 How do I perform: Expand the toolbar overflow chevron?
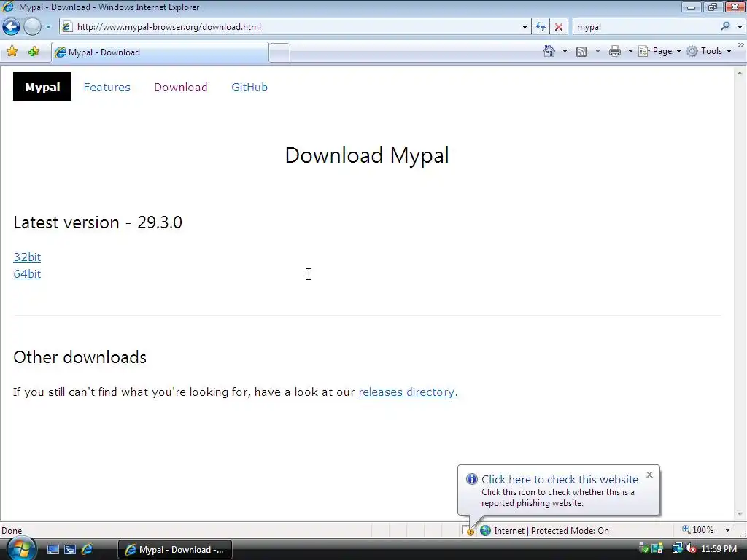coord(741,45)
